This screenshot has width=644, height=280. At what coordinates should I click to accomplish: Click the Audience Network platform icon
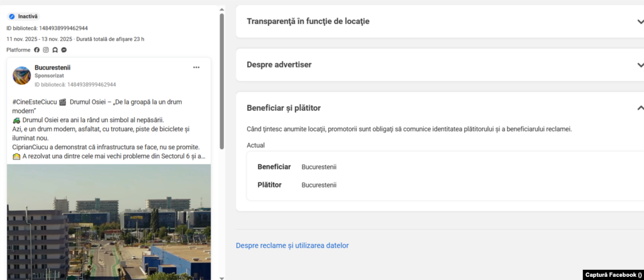[x=55, y=50]
